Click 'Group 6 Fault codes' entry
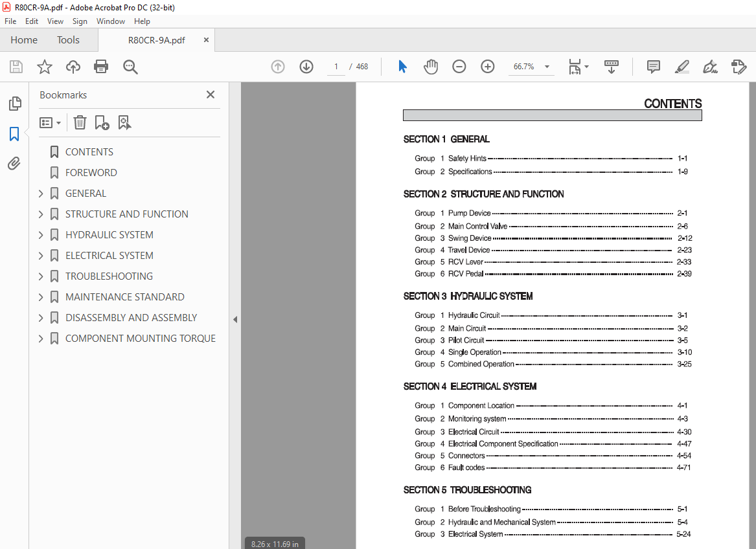756x549 pixels. coord(553,467)
